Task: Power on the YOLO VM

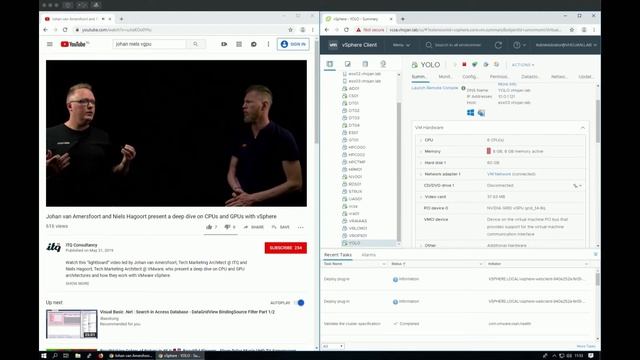Action: click(x=454, y=64)
